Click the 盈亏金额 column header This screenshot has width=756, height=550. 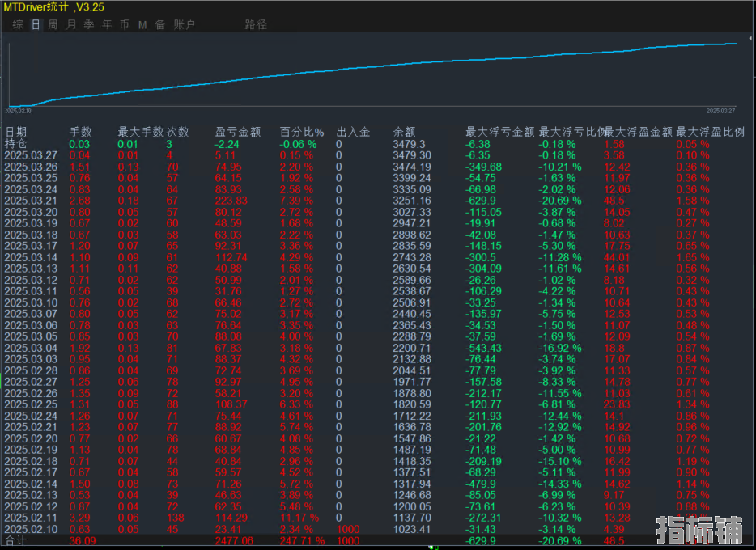pyautogui.click(x=238, y=132)
